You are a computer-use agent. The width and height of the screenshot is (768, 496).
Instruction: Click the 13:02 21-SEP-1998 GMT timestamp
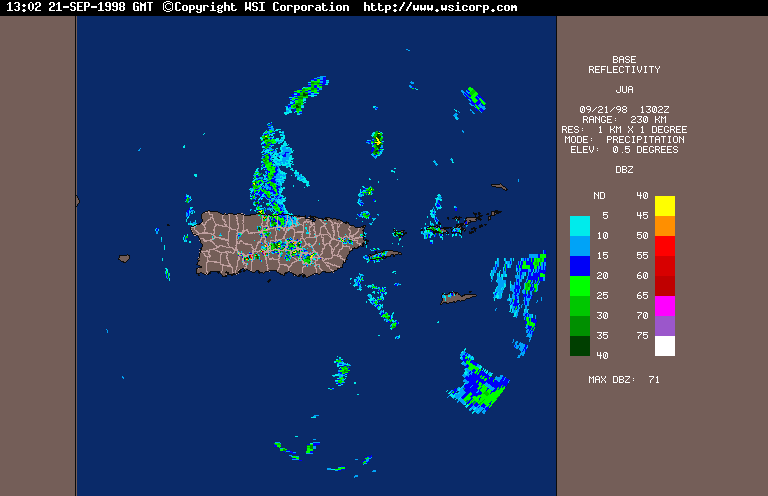[79, 7]
